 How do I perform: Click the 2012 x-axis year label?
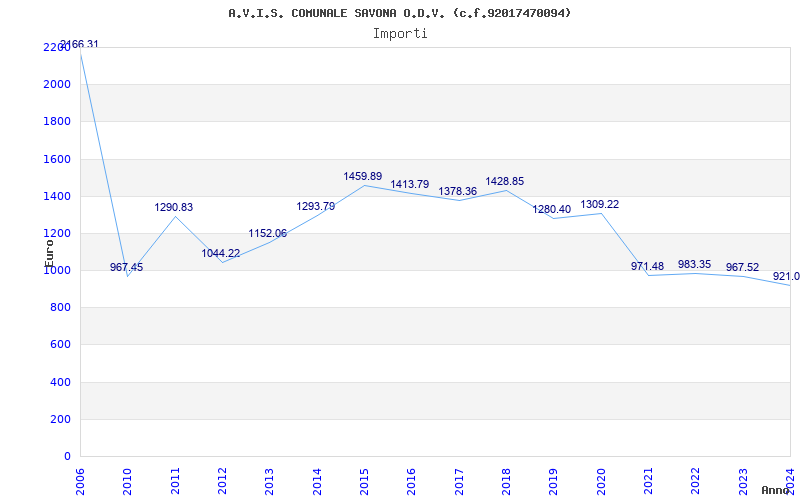[x=222, y=482]
